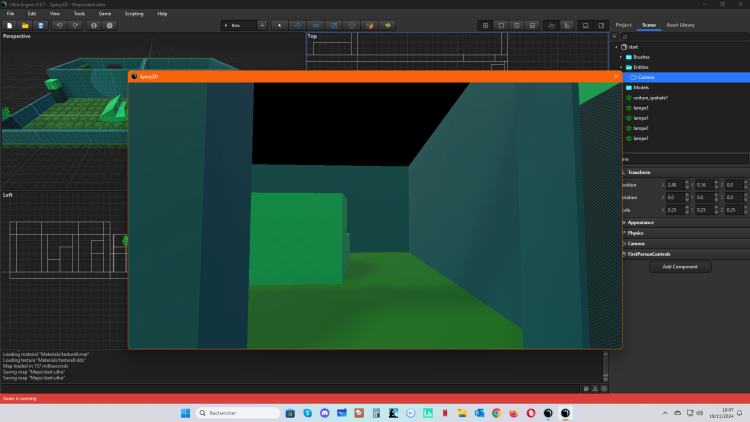Select the blue scale tool

pos(334,25)
